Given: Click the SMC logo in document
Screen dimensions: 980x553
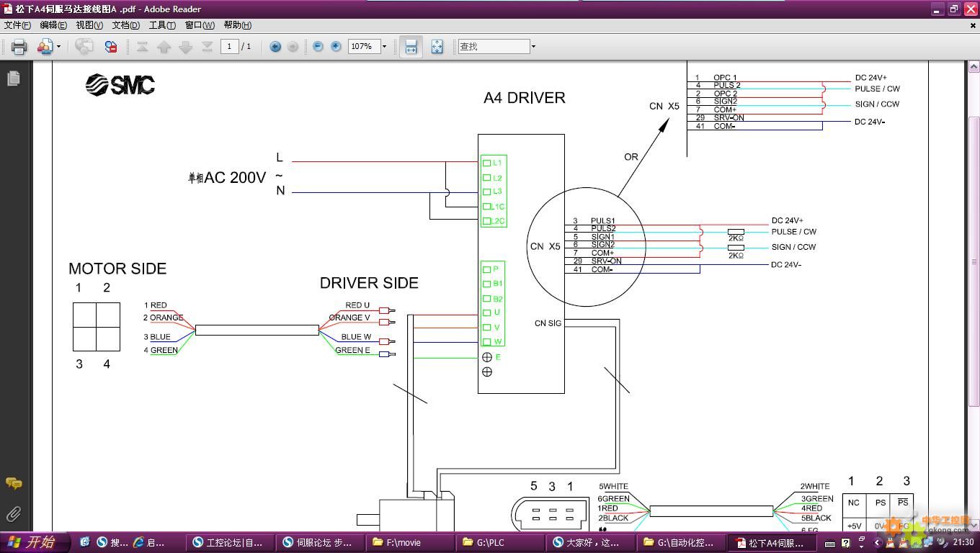Looking at the screenshot, I should pyautogui.click(x=120, y=85).
